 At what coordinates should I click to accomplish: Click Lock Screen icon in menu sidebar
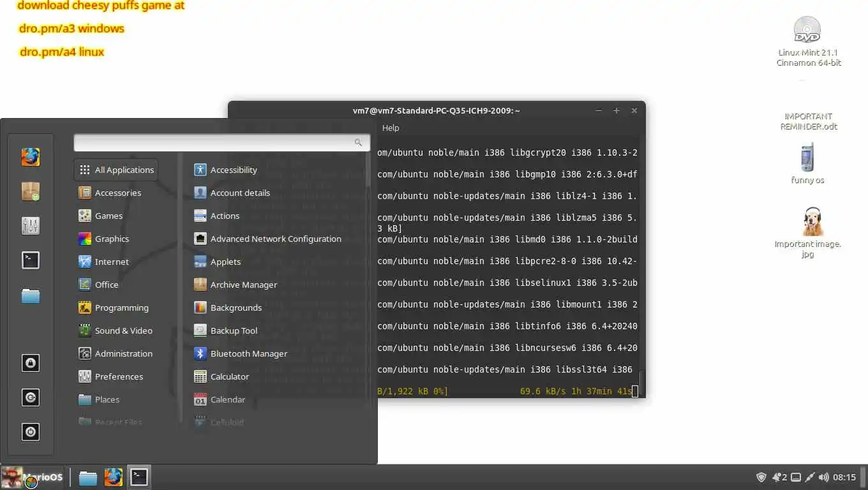tap(31, 363)
